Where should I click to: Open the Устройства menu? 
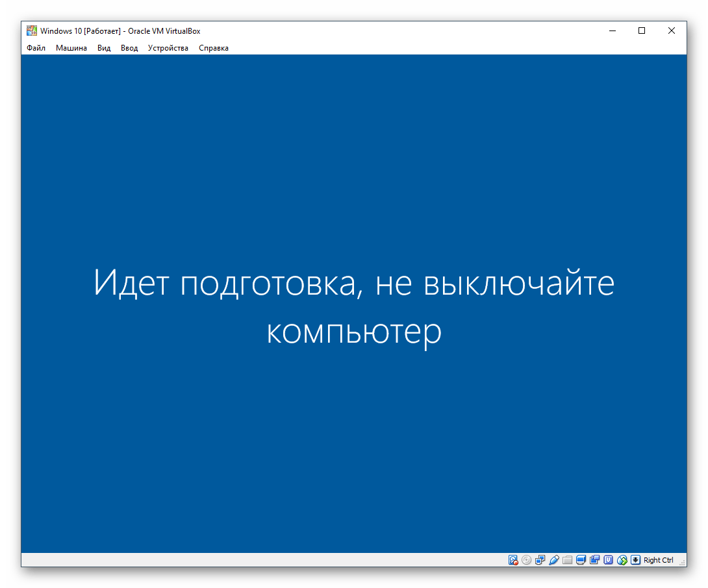click(168, 48)
